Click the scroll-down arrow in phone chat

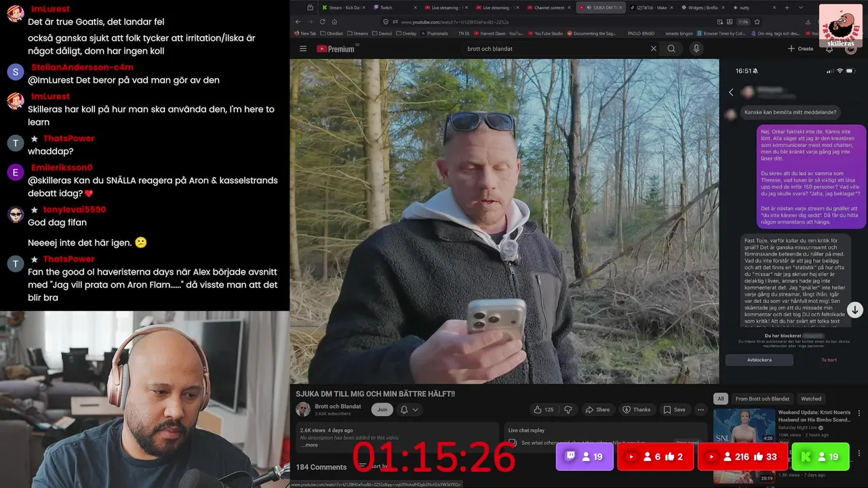(x=854, y=310)
